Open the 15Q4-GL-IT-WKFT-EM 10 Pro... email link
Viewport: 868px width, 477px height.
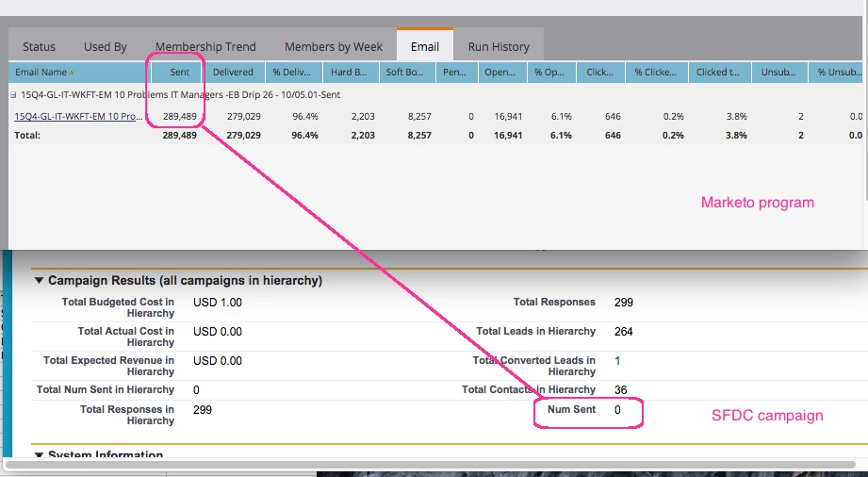78,116
